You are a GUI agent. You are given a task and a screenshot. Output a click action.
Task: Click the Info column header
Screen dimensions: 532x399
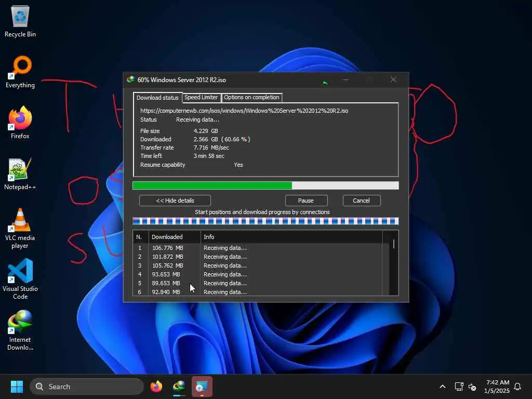(x=291, y=237)
